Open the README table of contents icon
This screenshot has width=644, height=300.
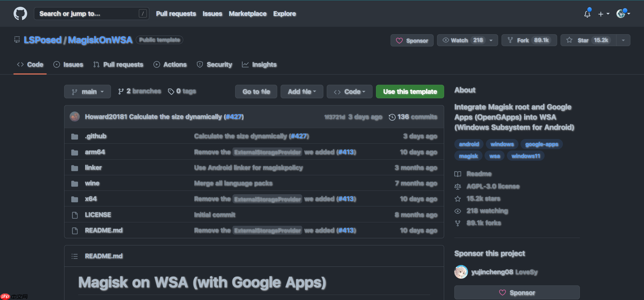[75, 256]
